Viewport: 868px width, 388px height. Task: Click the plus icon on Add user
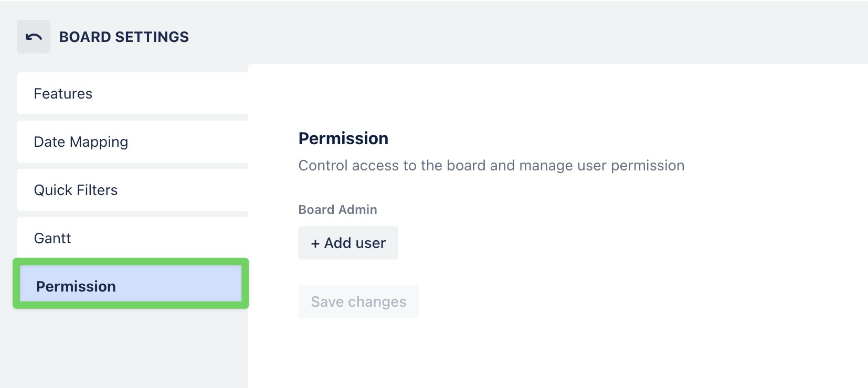[316, 243]
